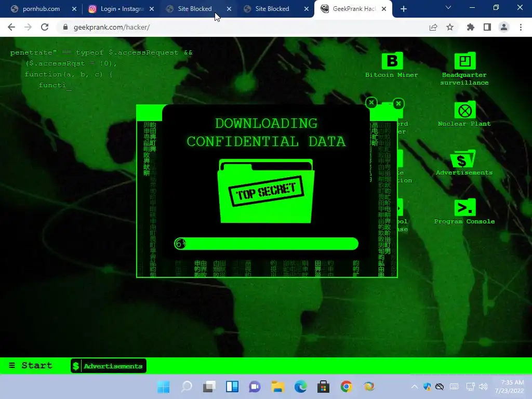Click Advertisements in the green taskbar
Image resolution: width=532 pixels, height=399 pixels.
(109, 366)
